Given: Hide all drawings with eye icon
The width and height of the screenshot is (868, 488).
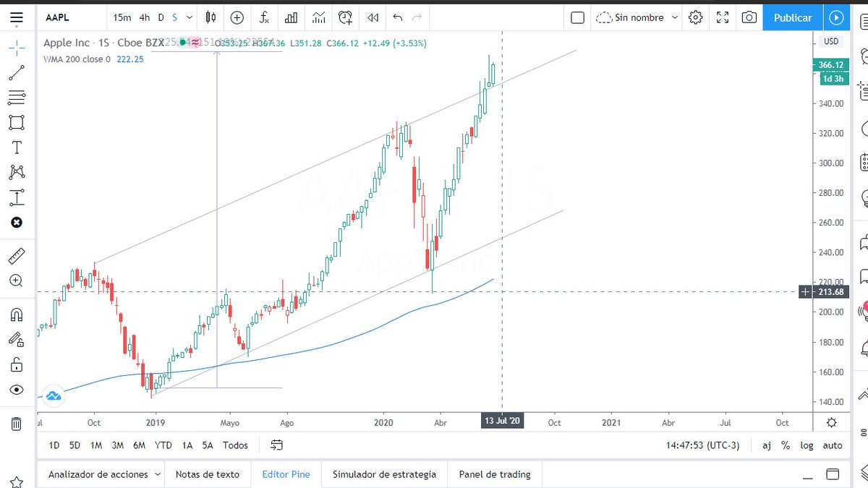Looking at the screenshot, I should 17,390.
